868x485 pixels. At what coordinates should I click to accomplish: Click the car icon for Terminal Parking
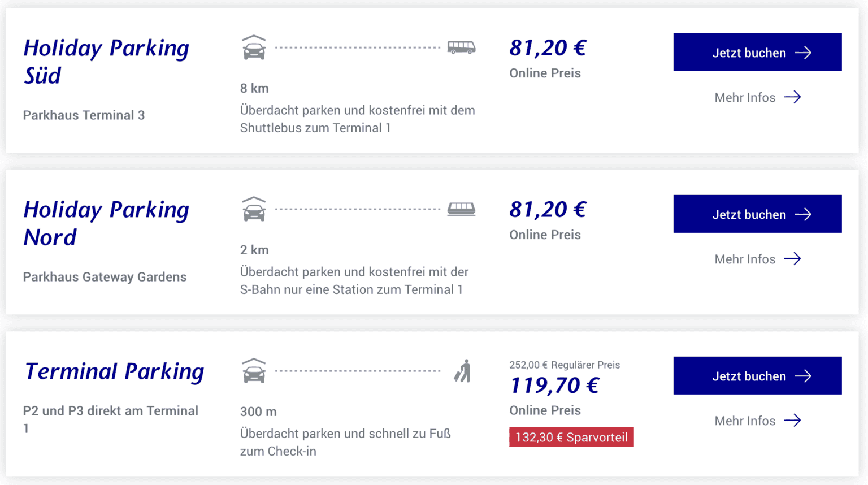pyautogui.click(x=253, y=371)
